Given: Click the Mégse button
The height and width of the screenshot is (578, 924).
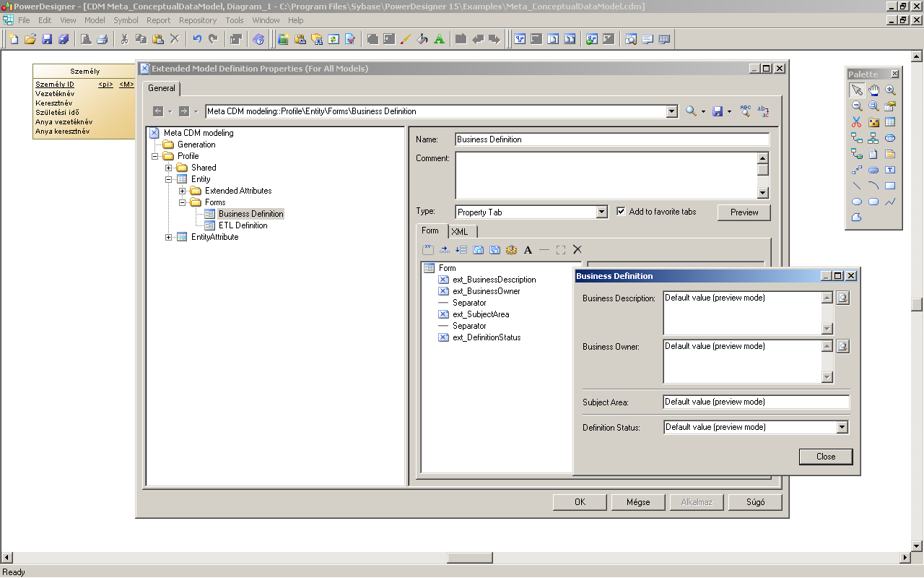Looking at the screenshot, I should (638, 502).
